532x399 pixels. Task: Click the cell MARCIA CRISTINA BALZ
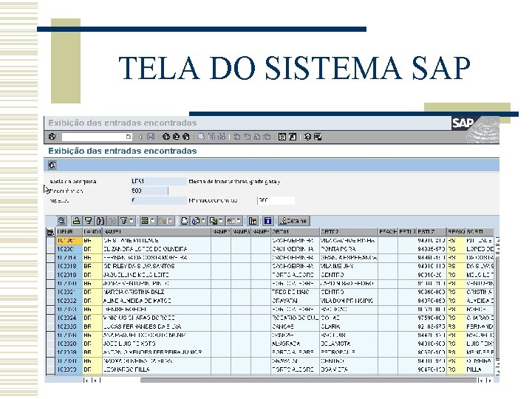[x=157, y=292]
